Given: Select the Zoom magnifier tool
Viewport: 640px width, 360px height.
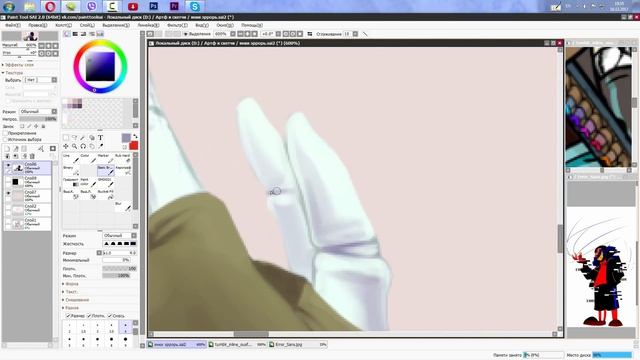Looking at the screenshot, I should click(x=74, y=146).
